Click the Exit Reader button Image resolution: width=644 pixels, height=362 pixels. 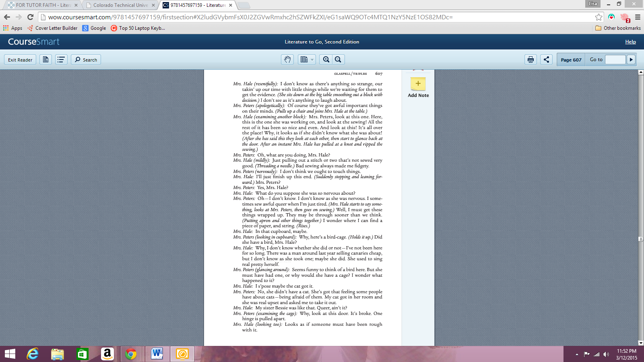[x=20, y=60]
